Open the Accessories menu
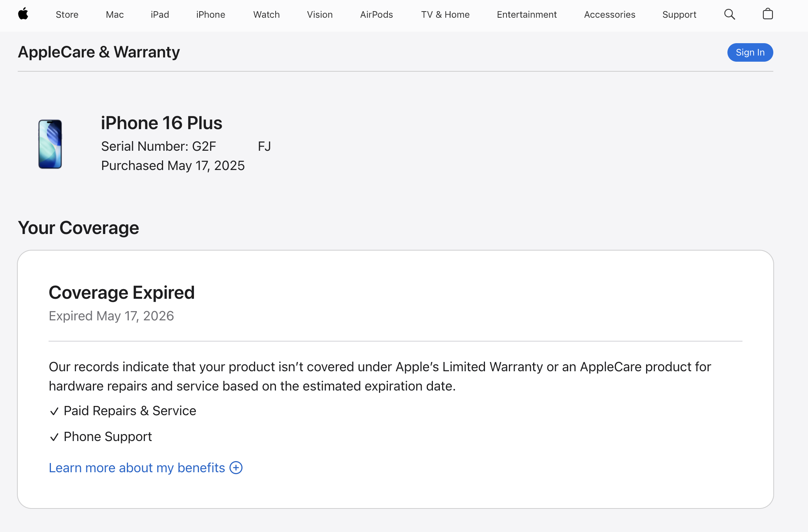Screen dimensions: 808x532 coord(609,15)
